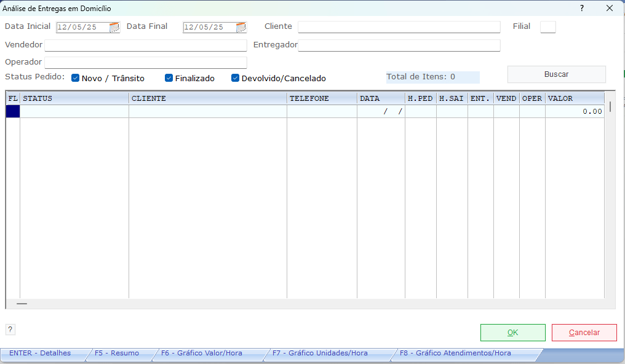Click the small help icon at bottom left
This screenshot has width=625, height=364.
(10, 330)
